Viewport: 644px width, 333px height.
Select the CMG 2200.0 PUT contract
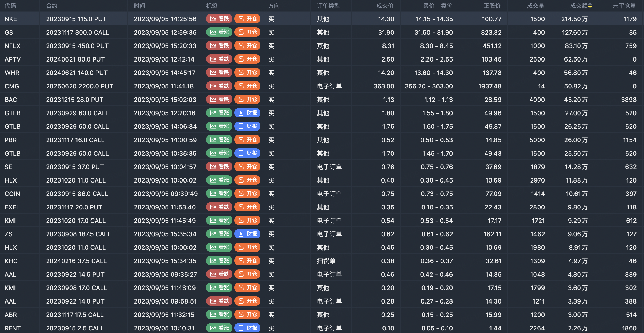coord(80,86)
